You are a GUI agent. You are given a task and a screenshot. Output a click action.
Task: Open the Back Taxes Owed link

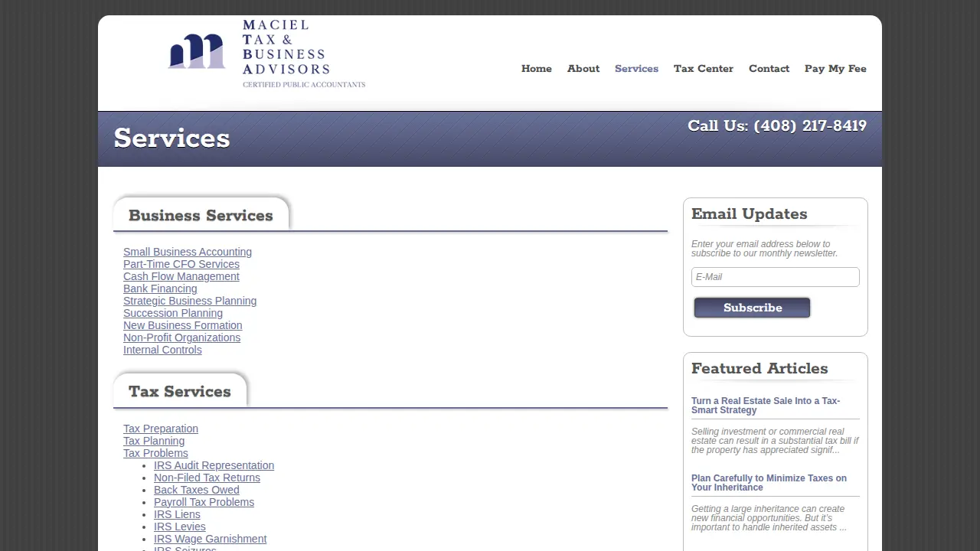pyautogui.click(x=197, y=490)
